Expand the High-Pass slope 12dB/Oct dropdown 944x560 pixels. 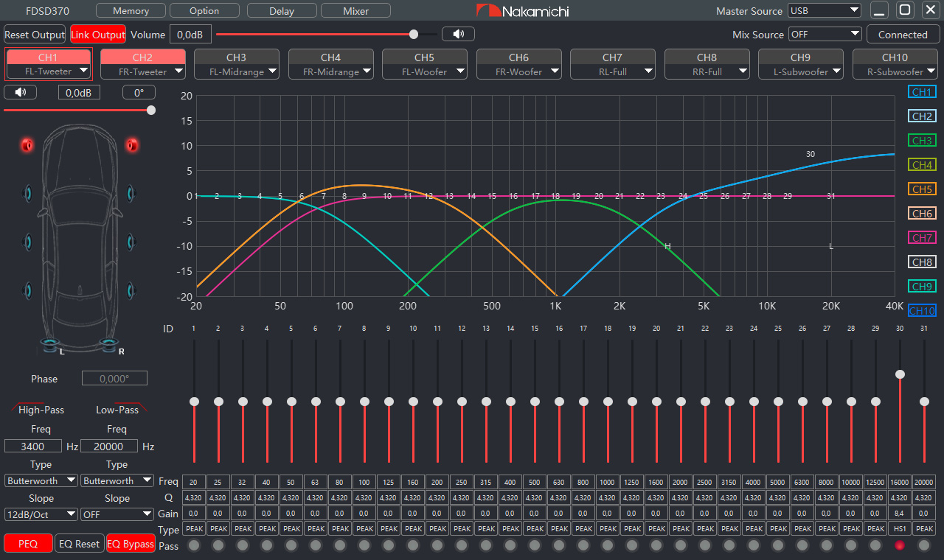(41, 514)
